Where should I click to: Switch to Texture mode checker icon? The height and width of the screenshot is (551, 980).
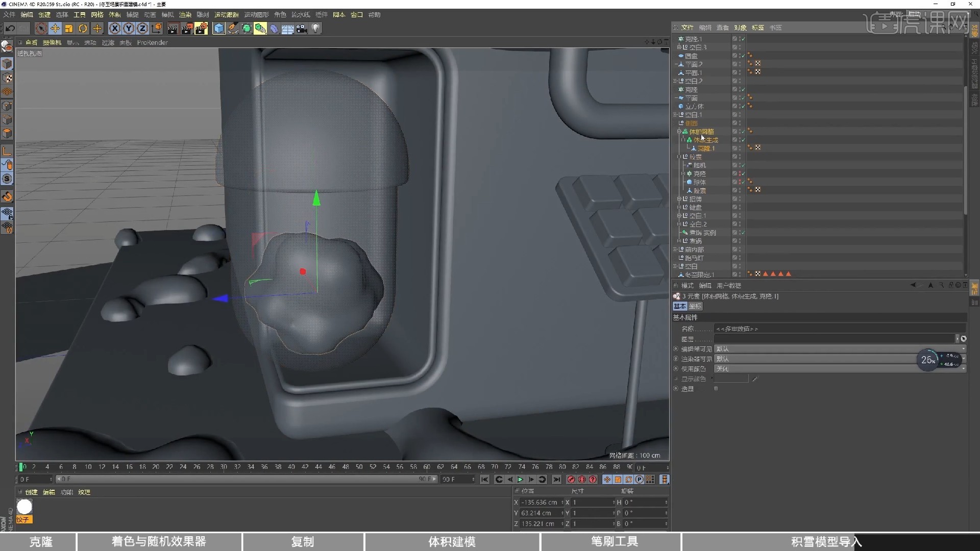pyautogui.click(x=7, y=78)
